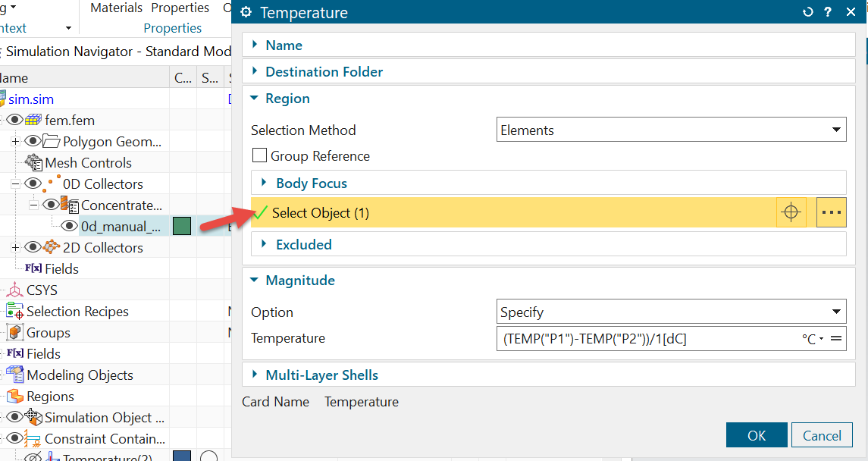The width and height of the screenshot is (868, 461).
Task: Hide the 0d_manual mesh using eye icon
Action: click(x=70, y=227)
